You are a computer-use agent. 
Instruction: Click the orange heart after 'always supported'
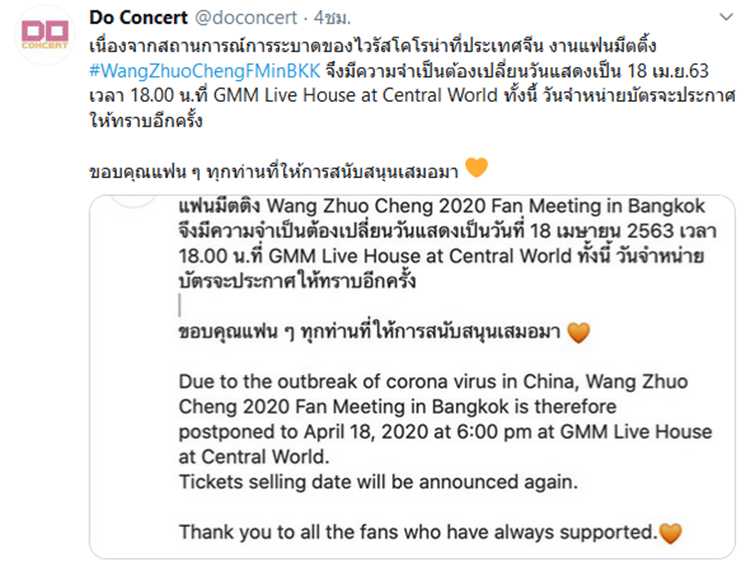coord(670,532)
